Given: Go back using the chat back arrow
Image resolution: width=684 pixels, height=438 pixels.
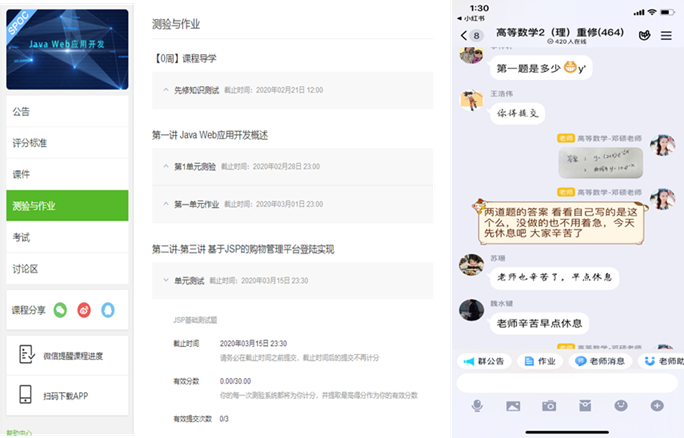Looking at the screenshot, I should (x=464, y=36).
